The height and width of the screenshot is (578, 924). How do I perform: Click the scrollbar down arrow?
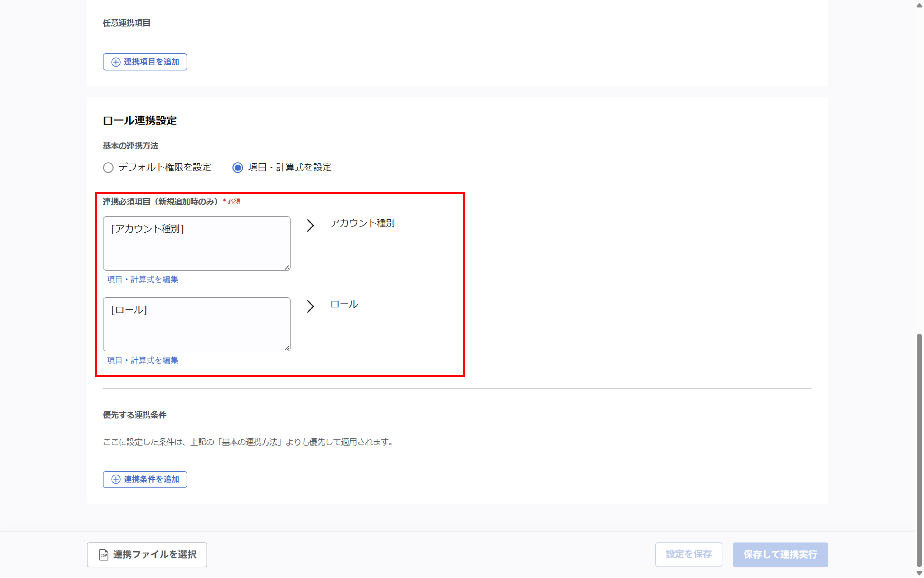pyautogui.click(x=919, y=573)
